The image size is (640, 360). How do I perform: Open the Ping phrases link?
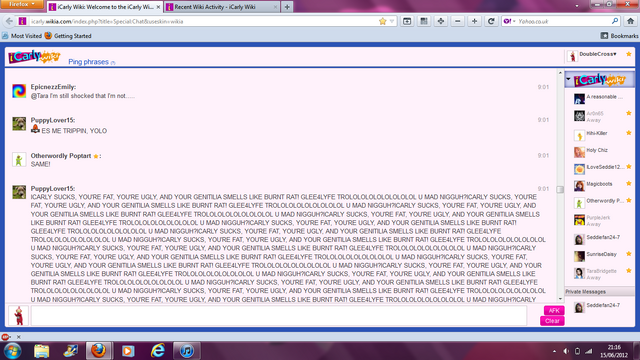[88, 62]
